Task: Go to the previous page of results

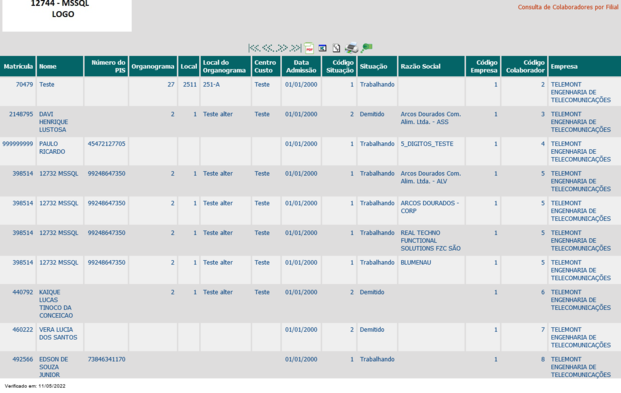Action: (268, 48)
